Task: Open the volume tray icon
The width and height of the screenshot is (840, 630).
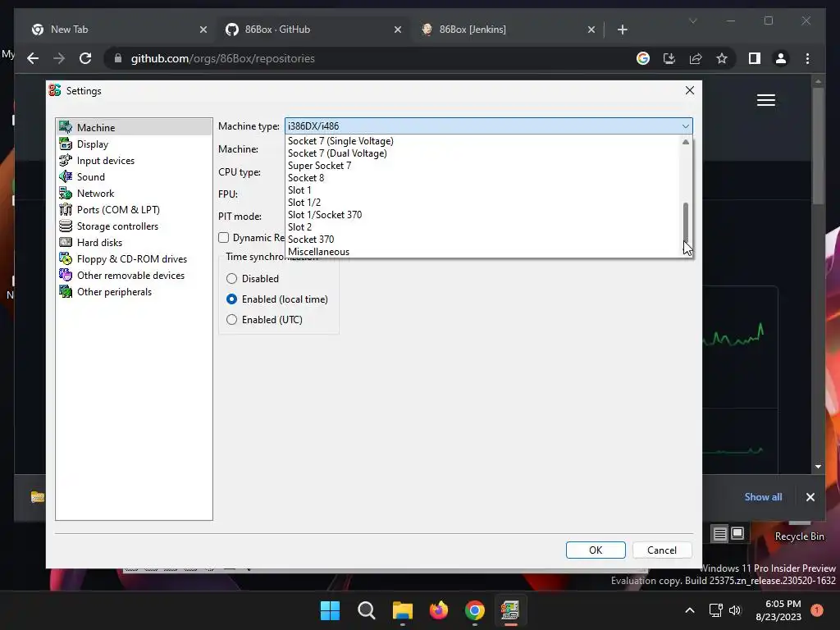Action: pyautogui.click(x=735, y=610)
